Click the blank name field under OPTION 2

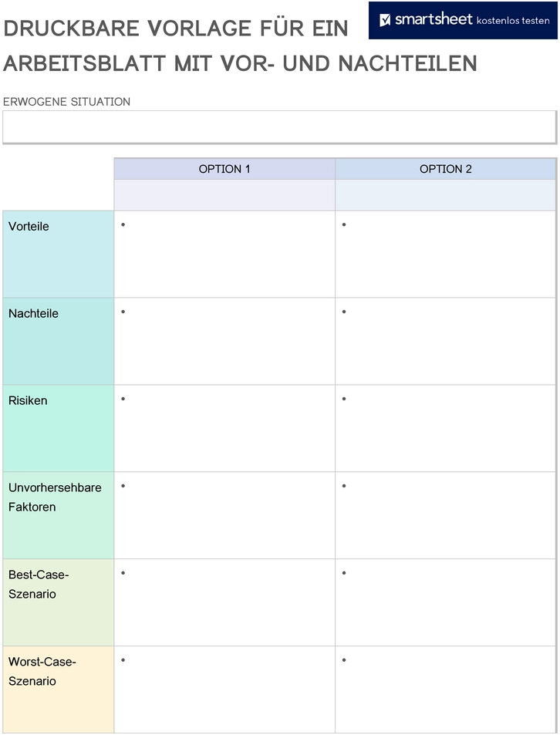(x=445, y=195)
